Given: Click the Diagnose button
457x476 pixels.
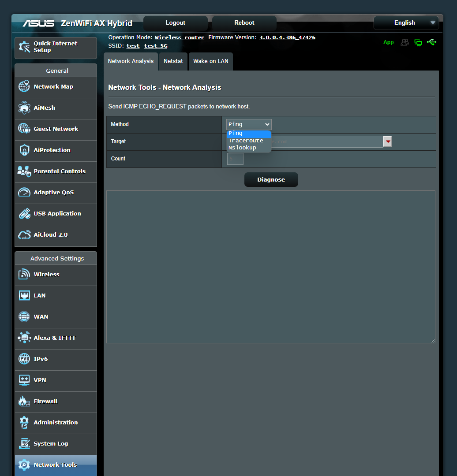Looking at the screenshot, I should (271, 179).
